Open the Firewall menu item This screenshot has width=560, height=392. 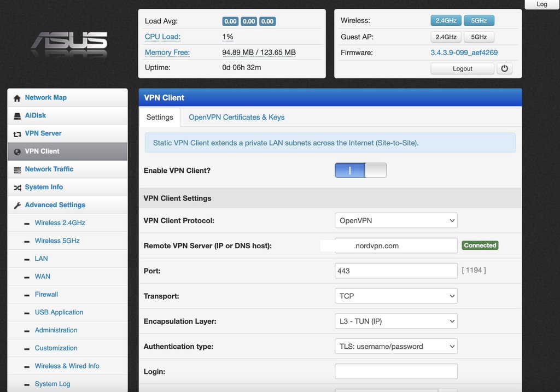pos(46,295)
